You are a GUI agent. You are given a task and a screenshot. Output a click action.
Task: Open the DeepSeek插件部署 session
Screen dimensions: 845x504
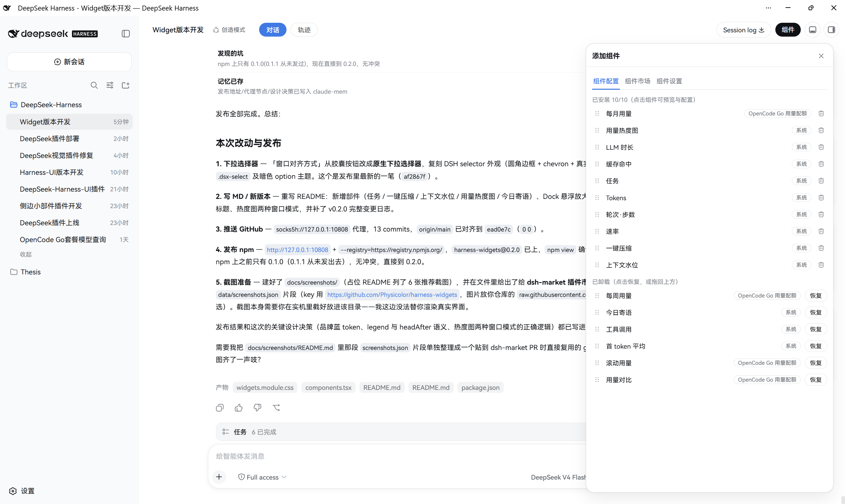[x=69, y=139]
